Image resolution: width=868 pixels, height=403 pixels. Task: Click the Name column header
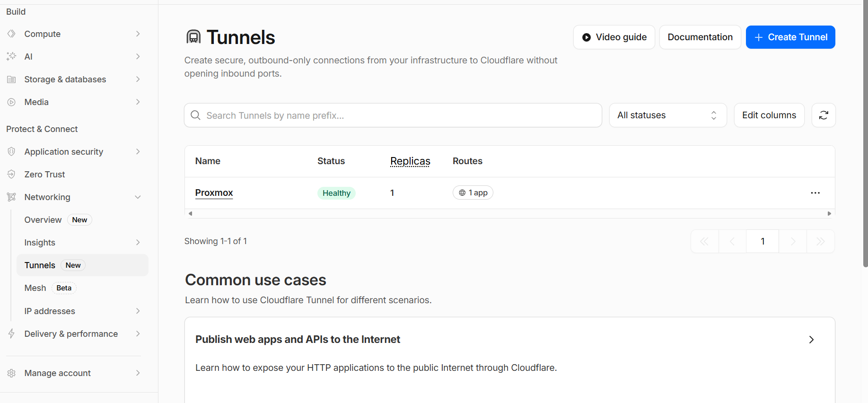point(208,161)
